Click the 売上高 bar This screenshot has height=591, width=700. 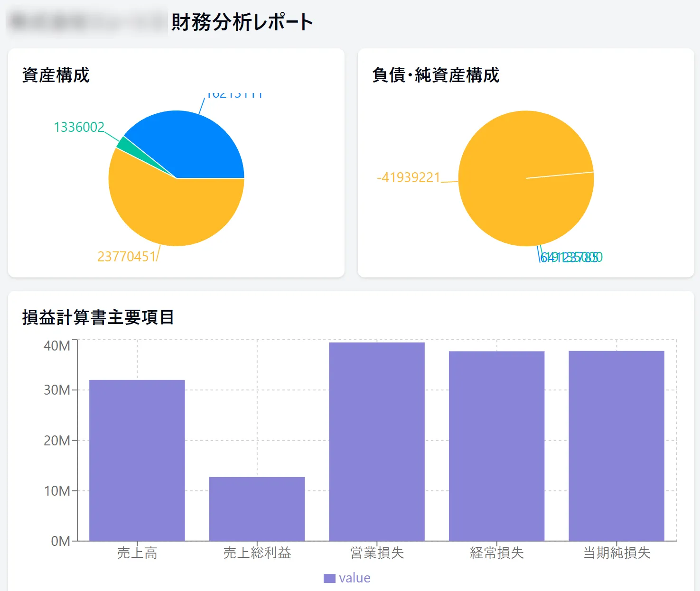point(137,460)
